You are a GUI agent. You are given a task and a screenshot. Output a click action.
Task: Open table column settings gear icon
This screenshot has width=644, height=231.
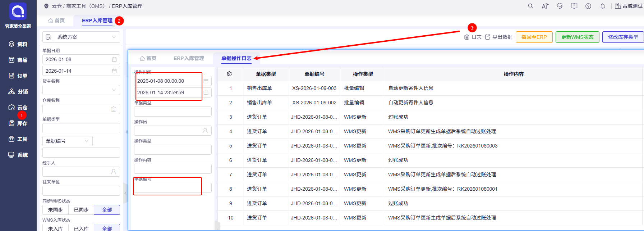[229, 74]
